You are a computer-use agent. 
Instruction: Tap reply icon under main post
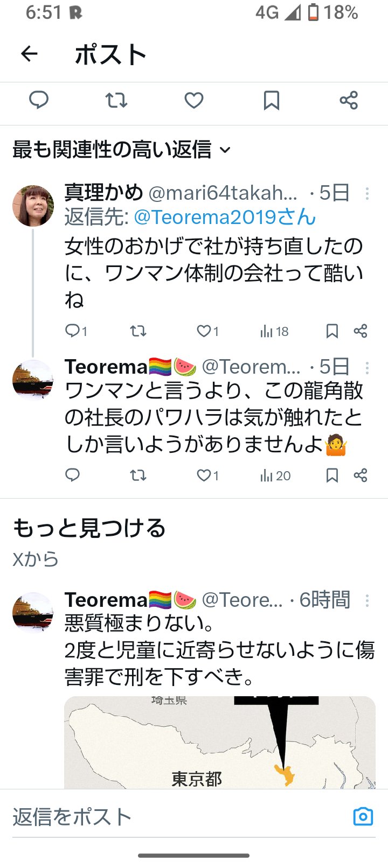(x=38, y=100)
